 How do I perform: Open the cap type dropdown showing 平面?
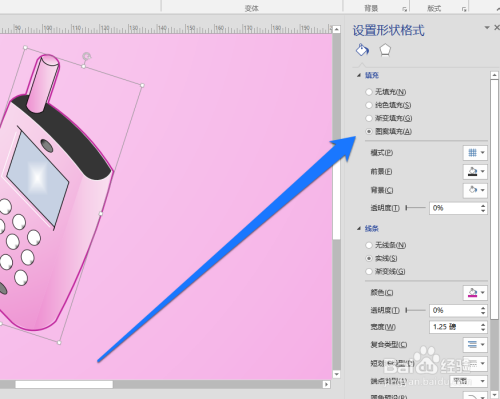(x=469, y=381)
